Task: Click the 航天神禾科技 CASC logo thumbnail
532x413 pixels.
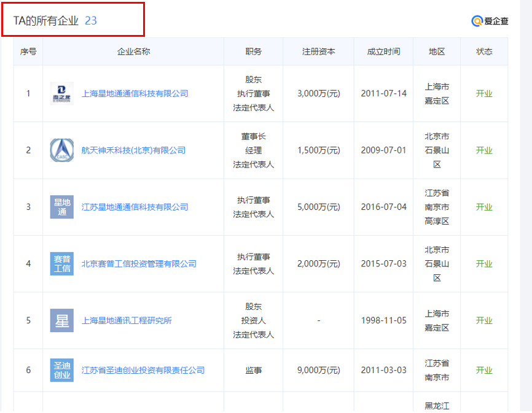Action: 62,150
